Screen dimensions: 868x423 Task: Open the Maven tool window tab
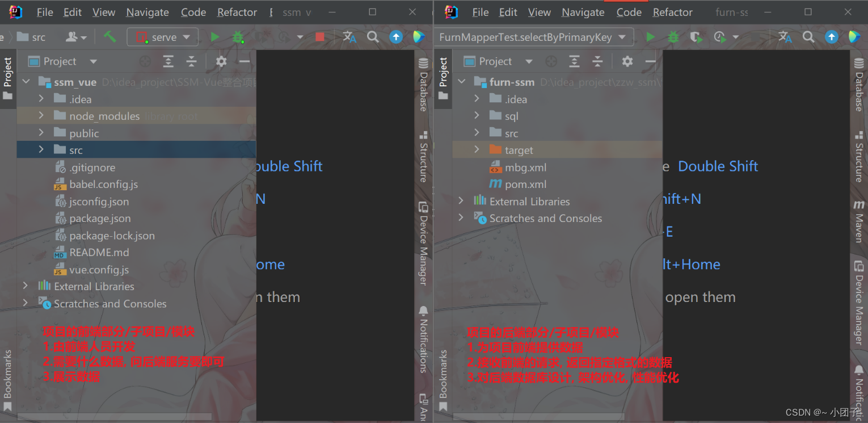859,221
